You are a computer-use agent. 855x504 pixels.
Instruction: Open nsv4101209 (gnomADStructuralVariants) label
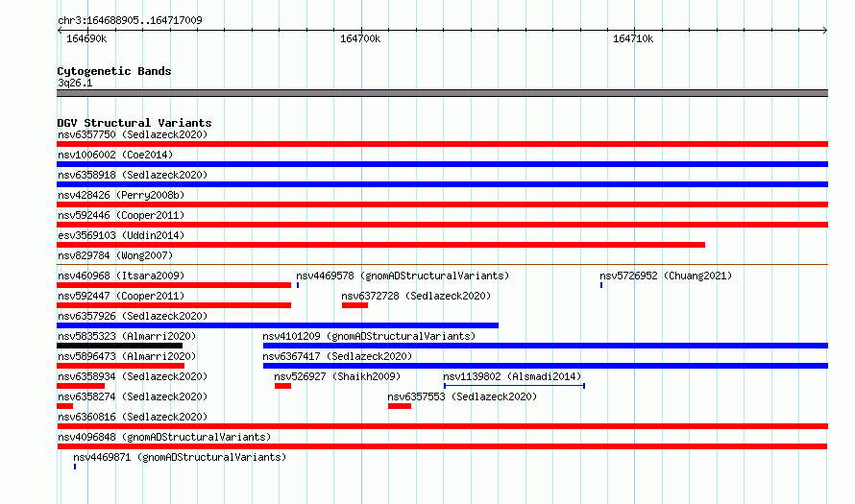point(369,336)
